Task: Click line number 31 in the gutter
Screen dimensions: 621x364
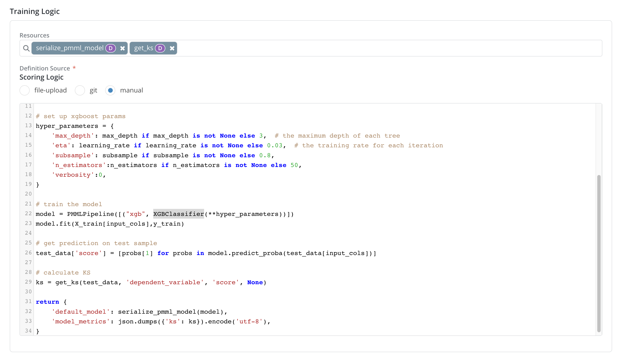Action: 28,302
